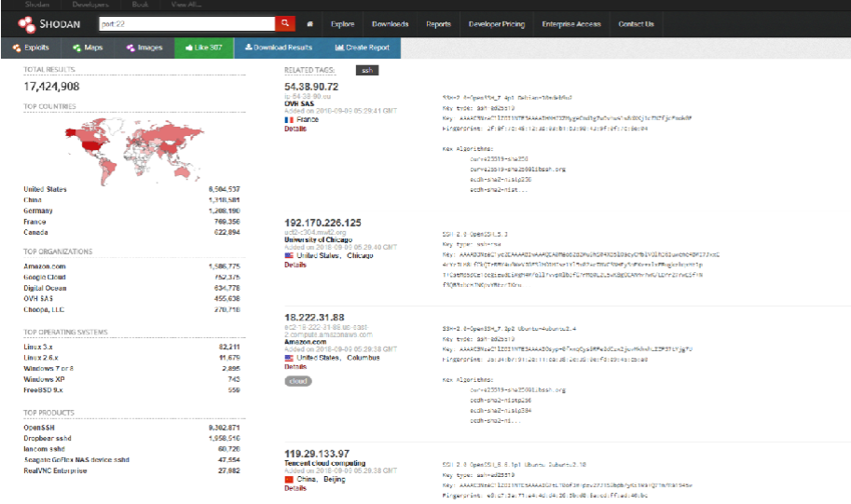This screenshot has width=851, height=504.
Task: Click Developers link in top bar
Action: pyautogui.click(x=90, y=5)
